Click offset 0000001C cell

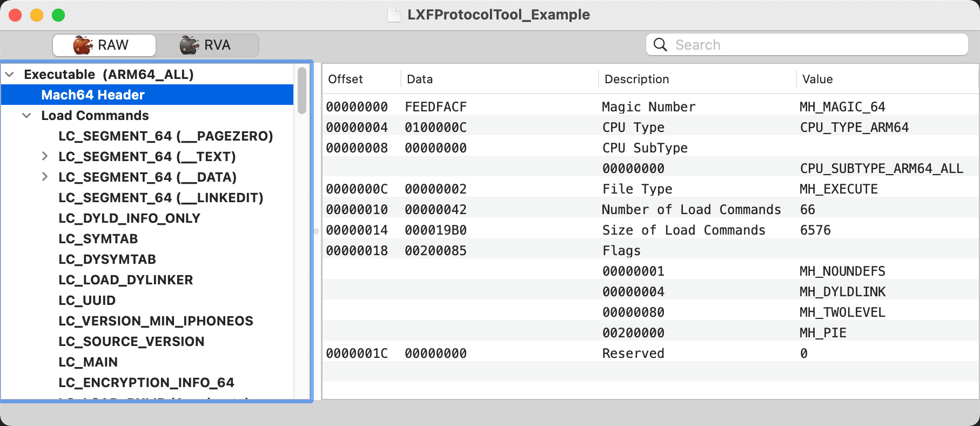(x=357, y=354)
